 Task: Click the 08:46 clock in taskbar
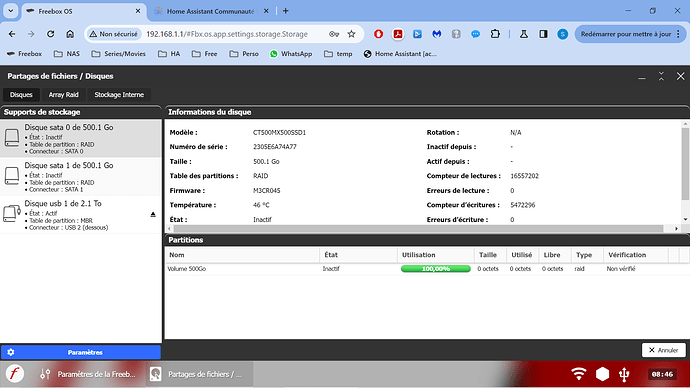(x=662, y=374)
